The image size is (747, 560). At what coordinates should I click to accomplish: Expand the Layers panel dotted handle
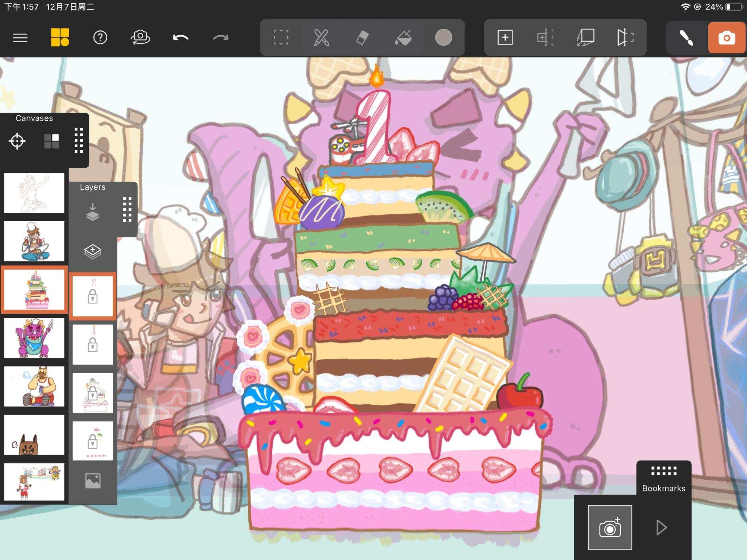[x=127, y=210]
